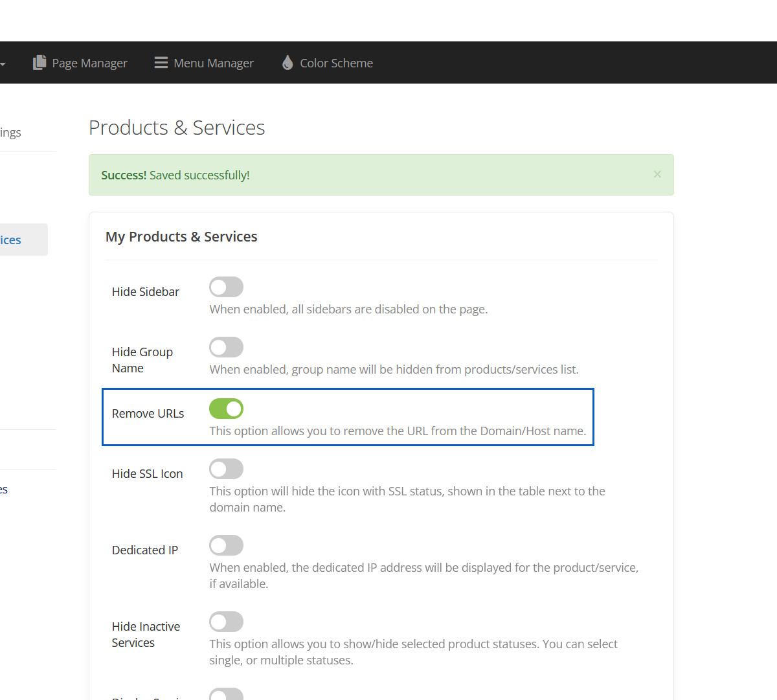Toggle the Hide Inactive Services switch
777x700 pixels.
click(x=226, y=622)
